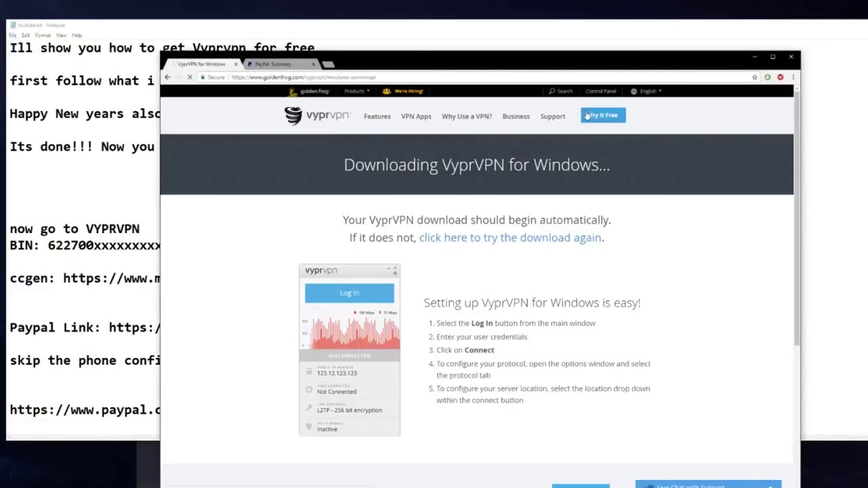868x488 pixels.
Task: Open the Chrome three-dot menu
Action: pyautogui.click(x=793, y=77)
